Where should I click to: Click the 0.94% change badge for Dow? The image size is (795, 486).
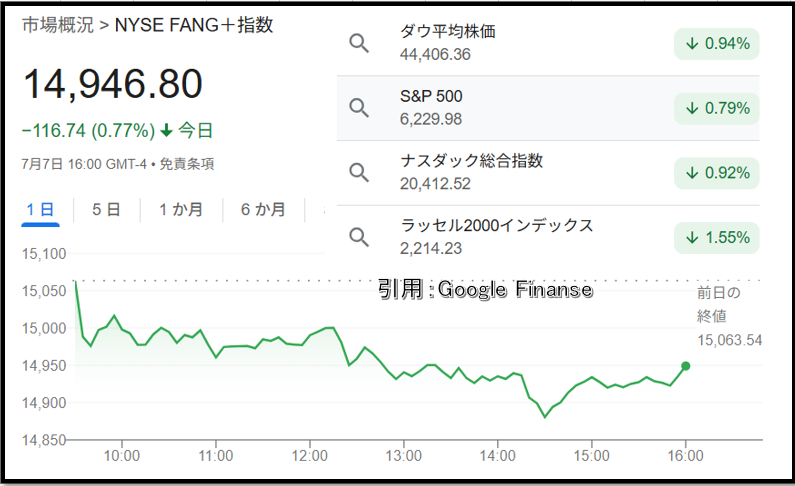click(x=716, y=44)
